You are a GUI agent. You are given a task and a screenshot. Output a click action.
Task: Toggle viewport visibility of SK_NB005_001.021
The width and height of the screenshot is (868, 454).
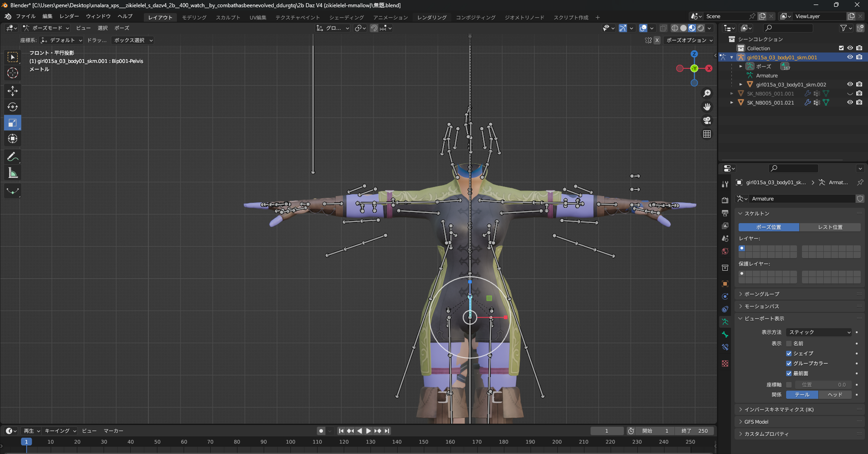coord(850,102)
